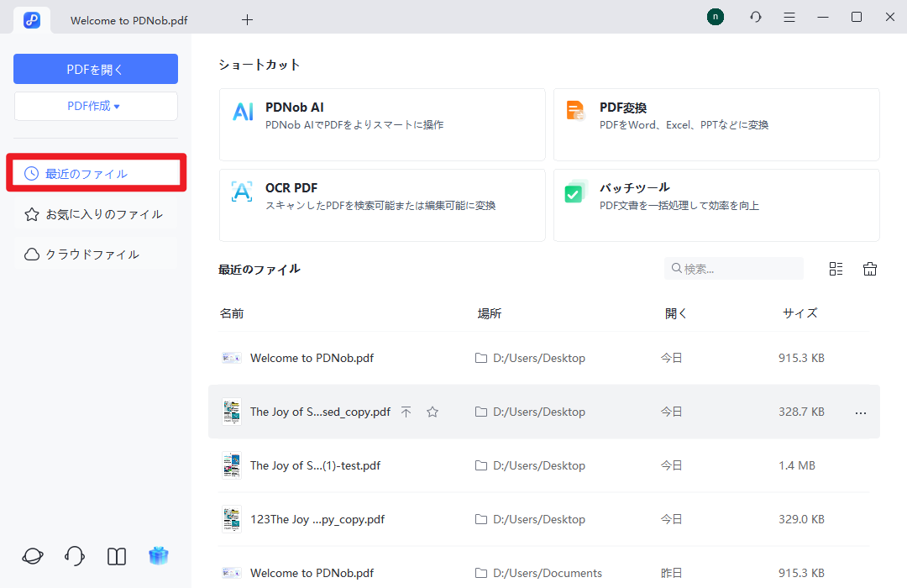The image size is (907, 588).
Task: Click the PDFを開く button
Action: point(96,69)
